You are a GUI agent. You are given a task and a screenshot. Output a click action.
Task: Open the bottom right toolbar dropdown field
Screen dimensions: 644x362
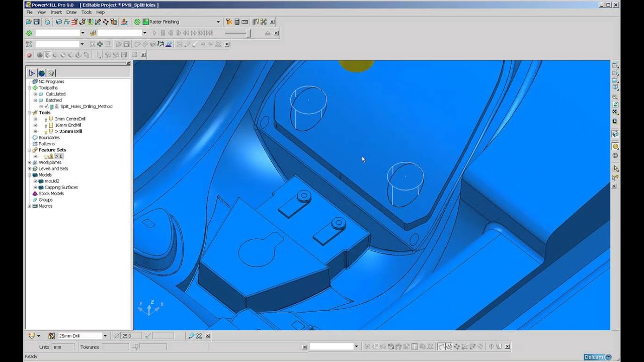coord(356,346)
